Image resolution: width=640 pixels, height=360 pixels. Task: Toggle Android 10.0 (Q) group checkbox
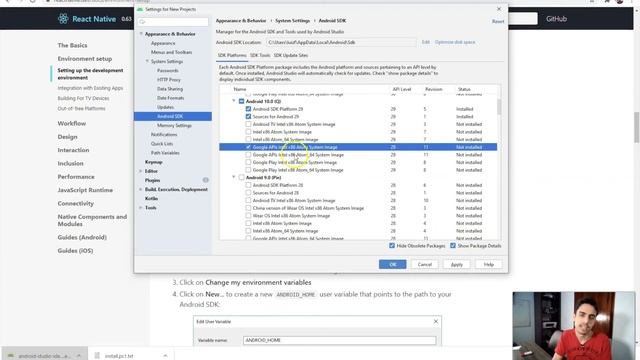click(241, 101)
